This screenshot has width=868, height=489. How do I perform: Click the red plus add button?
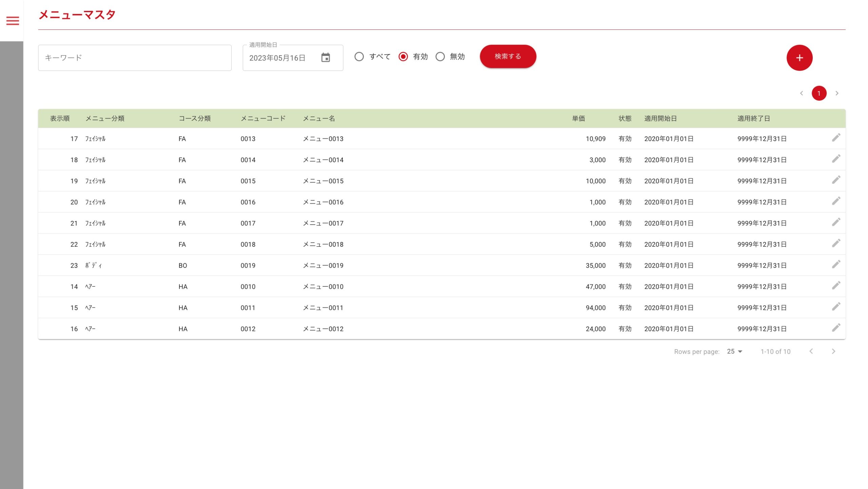click(799, 58)
